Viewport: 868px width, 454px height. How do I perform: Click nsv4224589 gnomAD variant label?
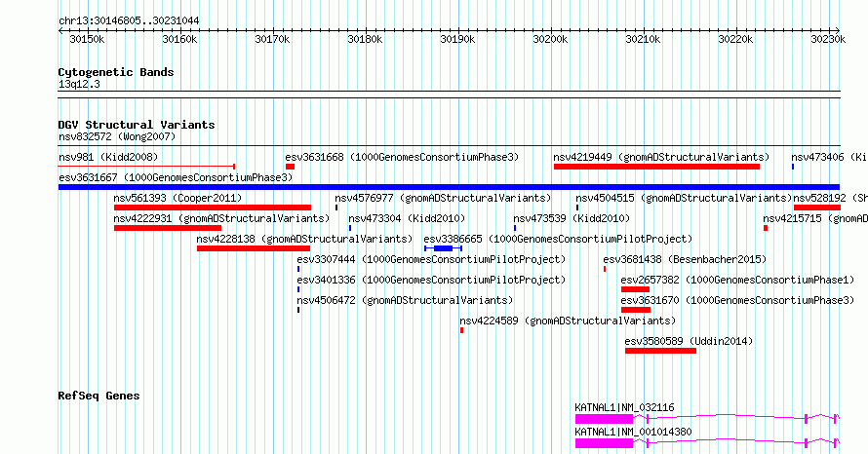pos(568,321)
